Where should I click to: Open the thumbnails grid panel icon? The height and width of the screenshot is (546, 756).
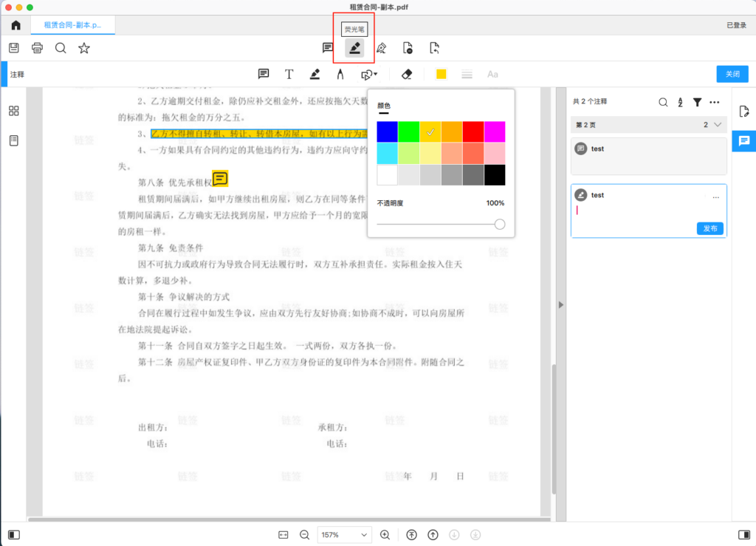point(14,111)
